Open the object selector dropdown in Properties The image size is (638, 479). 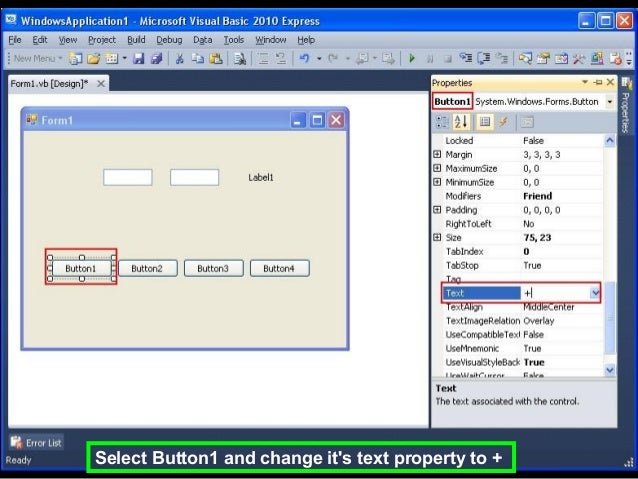pos(610,102)
